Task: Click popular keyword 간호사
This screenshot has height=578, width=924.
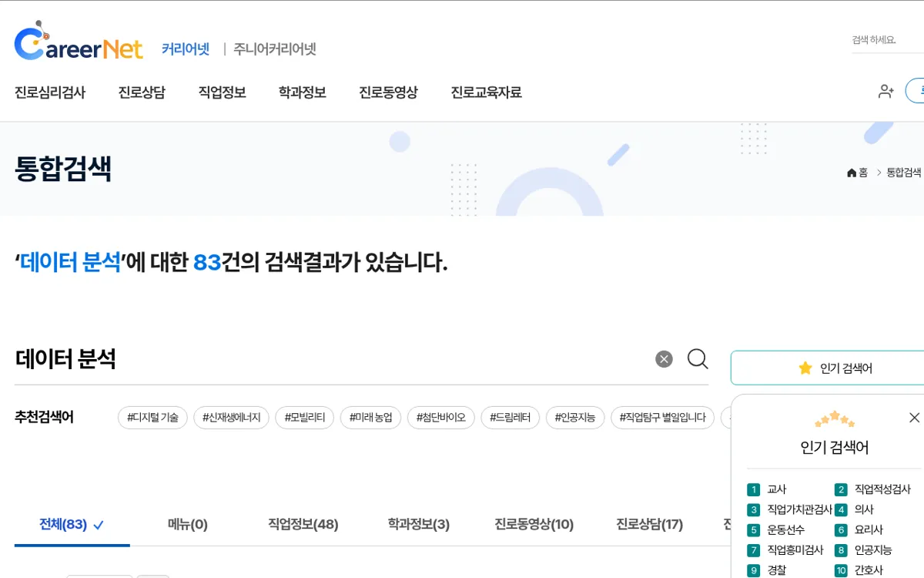Action: [x=869, y=570]
